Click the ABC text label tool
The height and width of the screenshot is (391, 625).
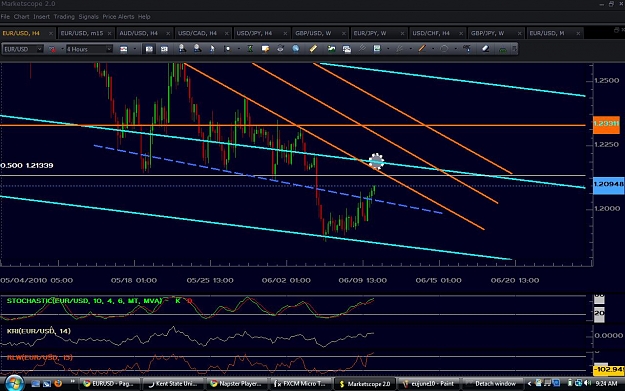click(467, 49)
